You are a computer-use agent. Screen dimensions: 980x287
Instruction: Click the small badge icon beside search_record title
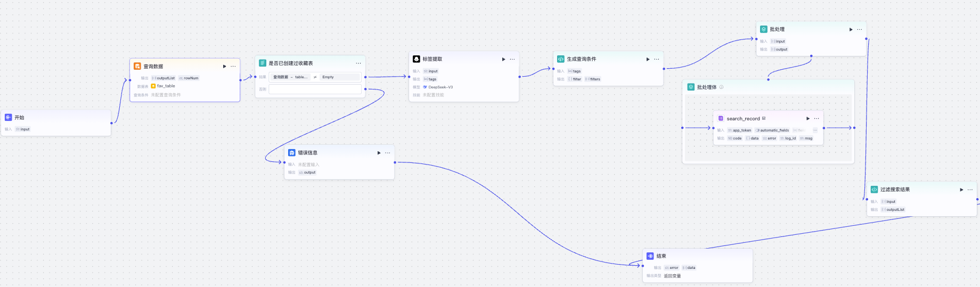click(x=764, y=118)
